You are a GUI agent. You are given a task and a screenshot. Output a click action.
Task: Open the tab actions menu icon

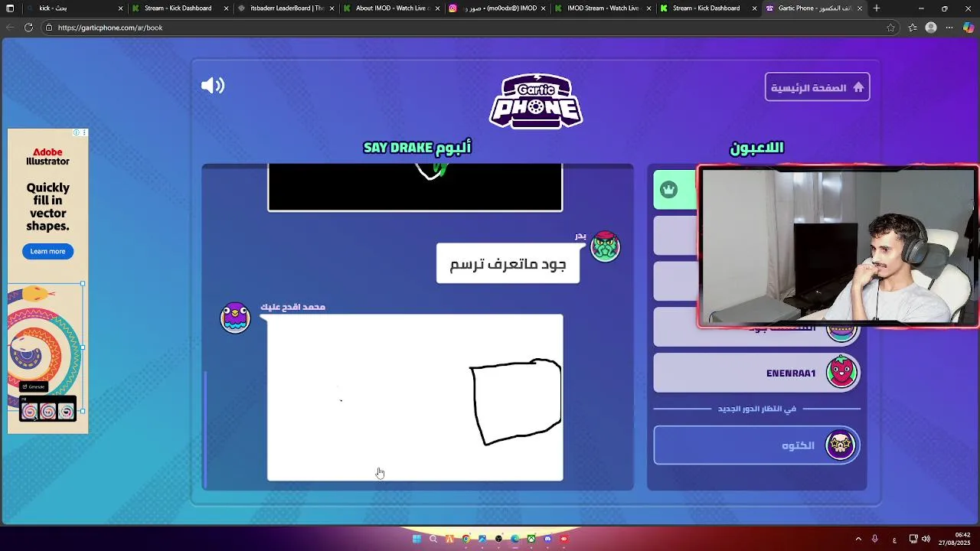coord(10,8)
